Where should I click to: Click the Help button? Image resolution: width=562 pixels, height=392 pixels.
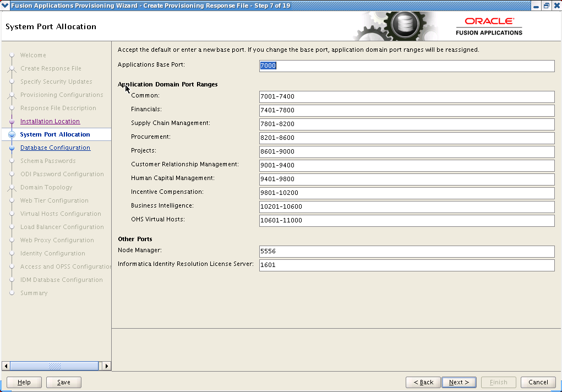(x=24, y=382)
